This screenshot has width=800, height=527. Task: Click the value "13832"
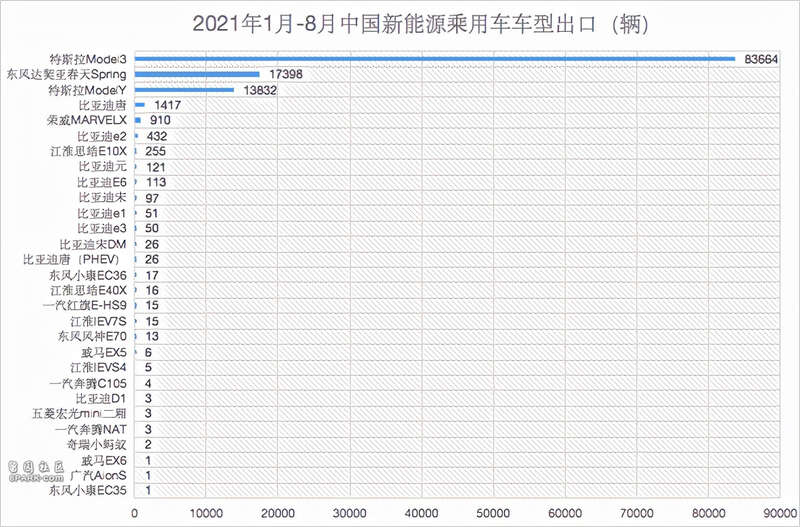pos(260,90)
